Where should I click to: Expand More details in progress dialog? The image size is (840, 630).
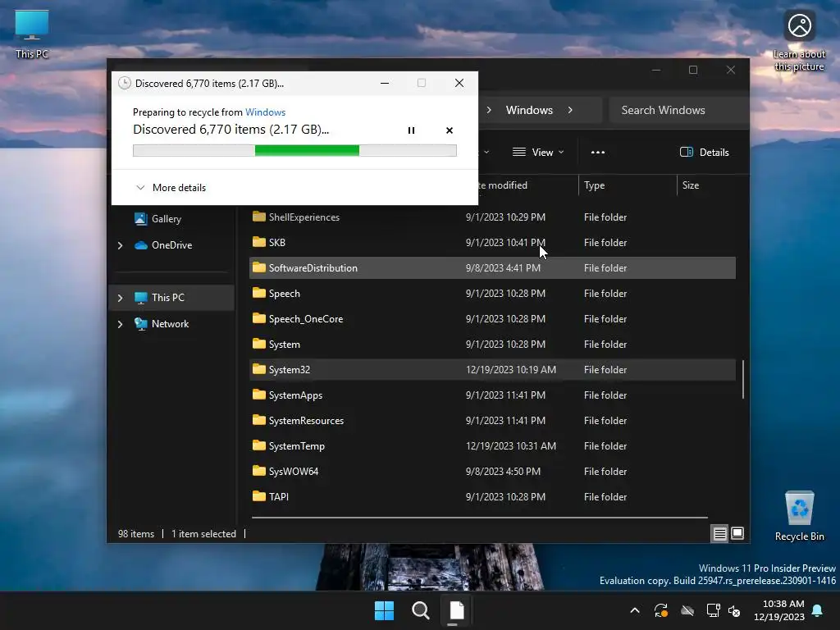pos(171,188)
